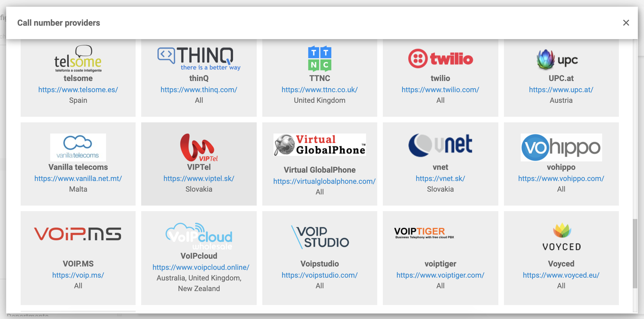This screenshot has height=319, width=644.
Task: Open the vanilla.net.mt link
Action: point(78,178)
